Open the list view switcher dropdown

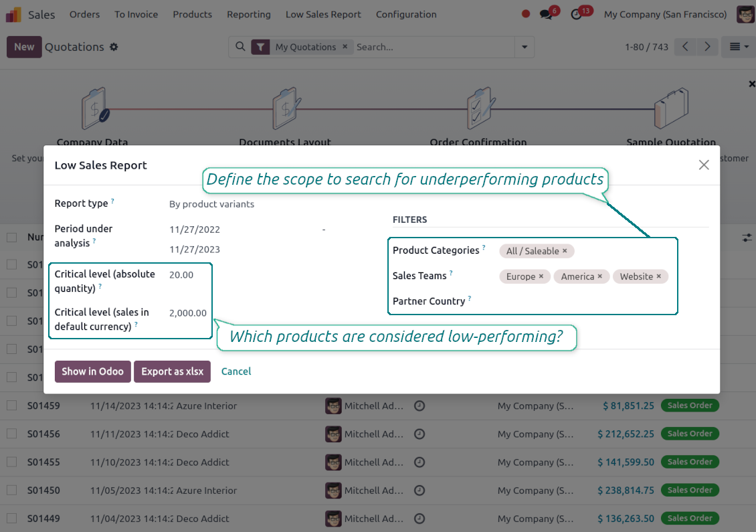click(x=738, y=47)
